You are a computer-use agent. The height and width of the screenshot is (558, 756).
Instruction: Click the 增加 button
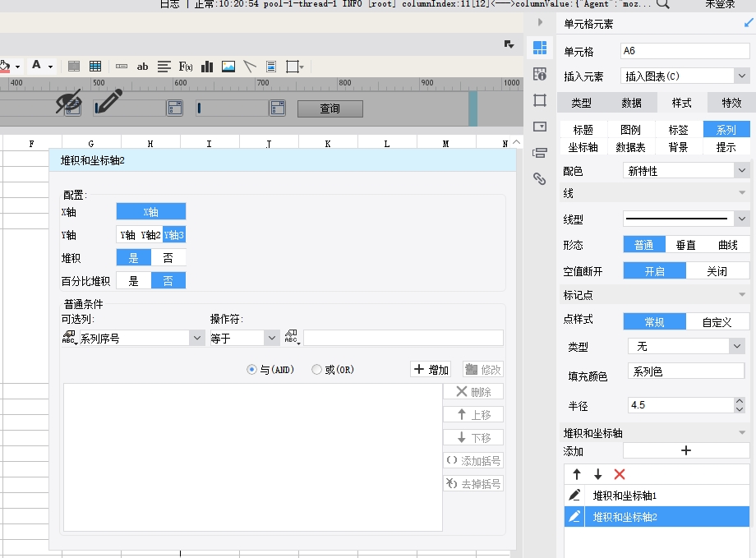(431, 370)
